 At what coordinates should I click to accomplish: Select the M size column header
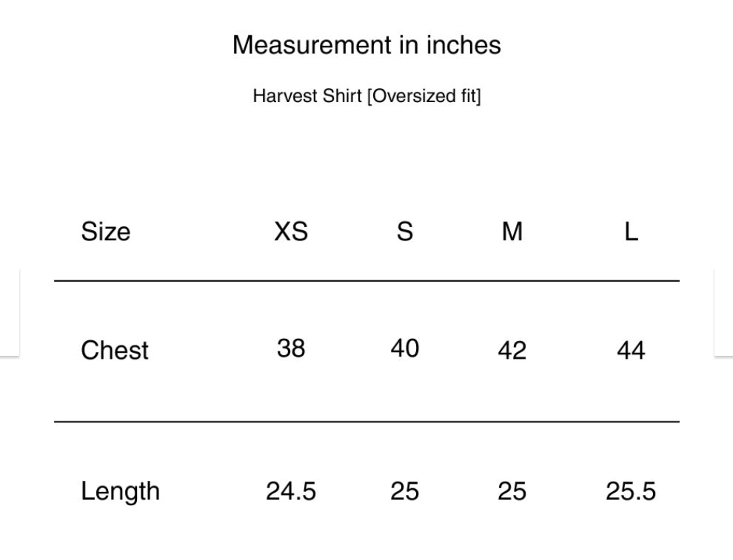512,232
